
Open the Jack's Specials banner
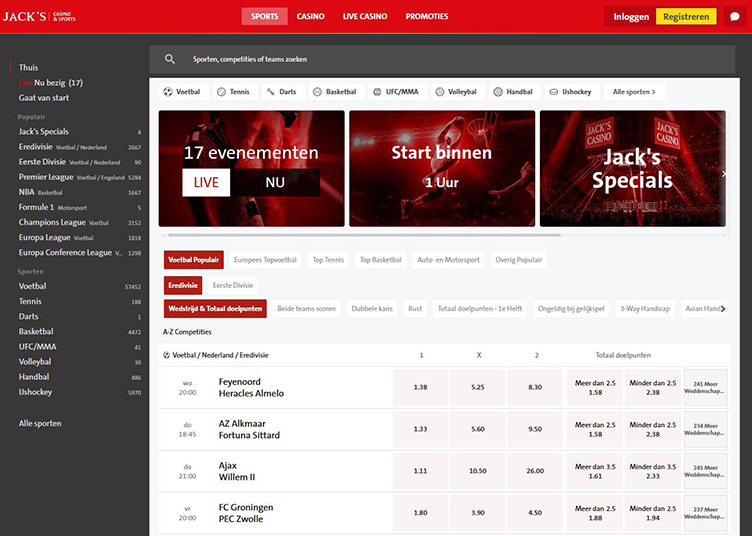point(633,168)
